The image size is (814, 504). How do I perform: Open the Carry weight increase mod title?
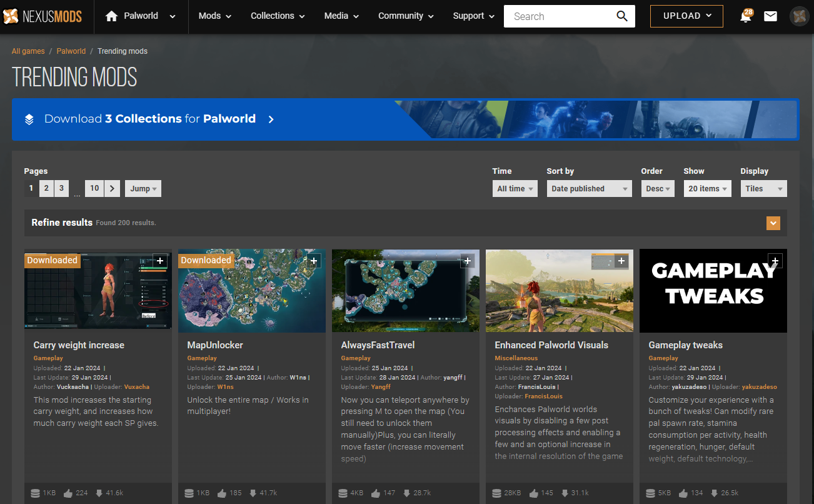coord(79,345)
